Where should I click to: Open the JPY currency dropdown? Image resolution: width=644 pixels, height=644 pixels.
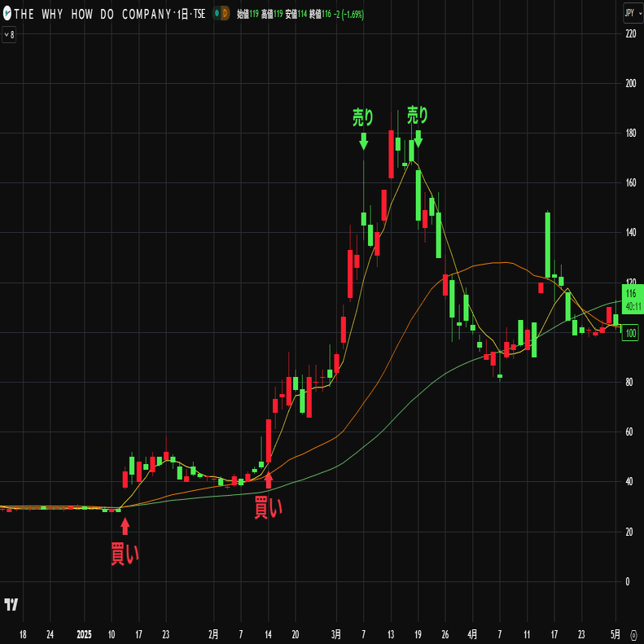pos(633,14)
